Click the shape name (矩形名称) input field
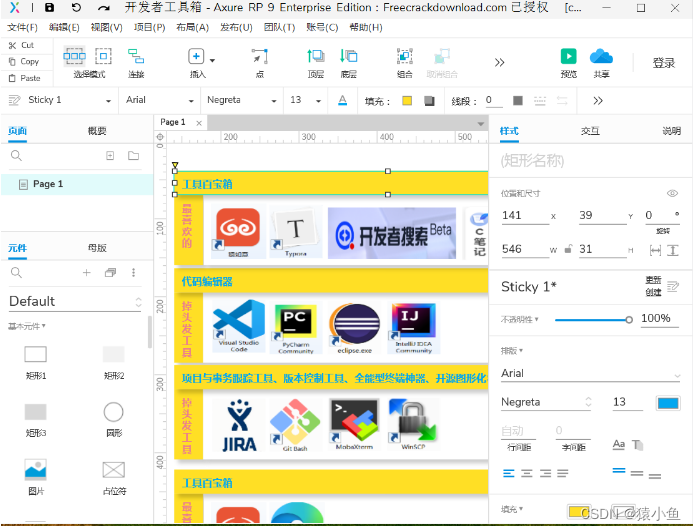 590,160
